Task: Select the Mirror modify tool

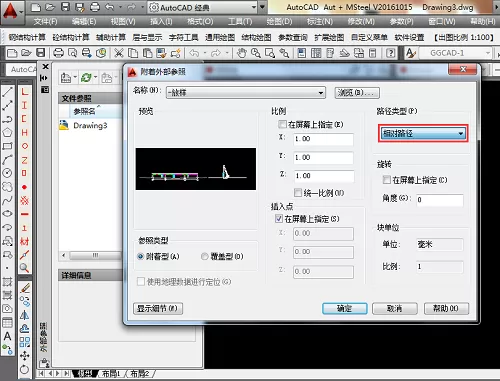Action: (25, 315)
